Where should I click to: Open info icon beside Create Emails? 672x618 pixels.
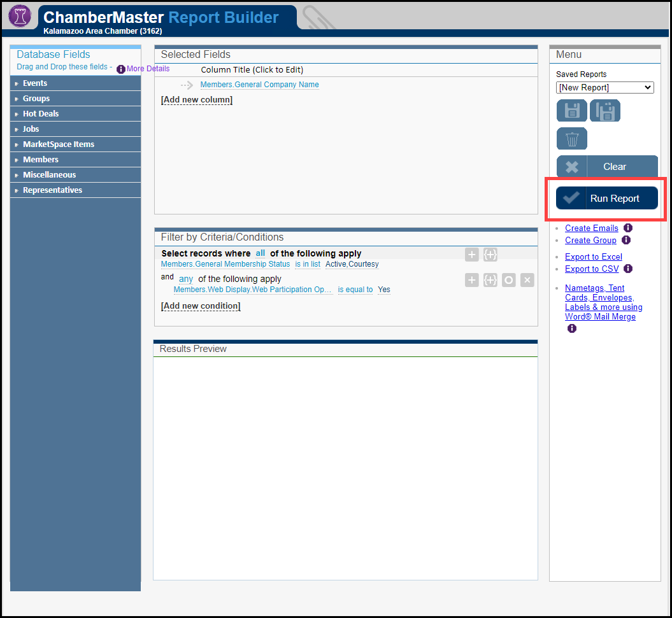(x=628, y=228)
